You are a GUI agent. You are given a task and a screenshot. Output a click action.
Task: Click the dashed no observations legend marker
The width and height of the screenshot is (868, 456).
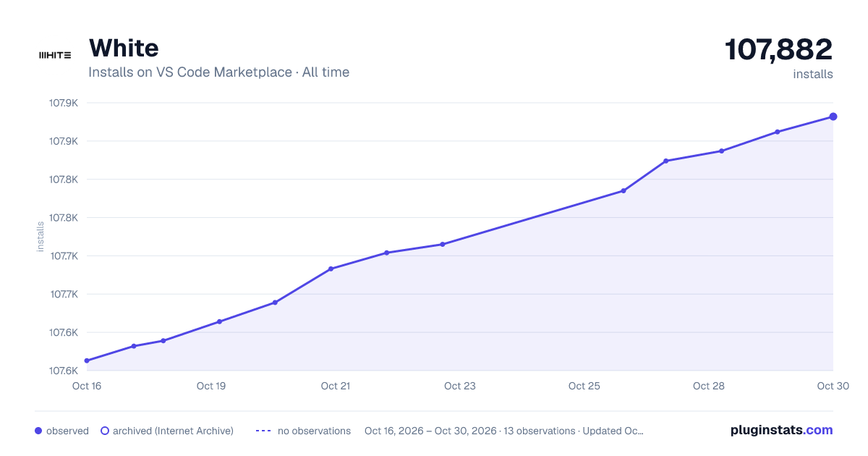click(263, 431)
